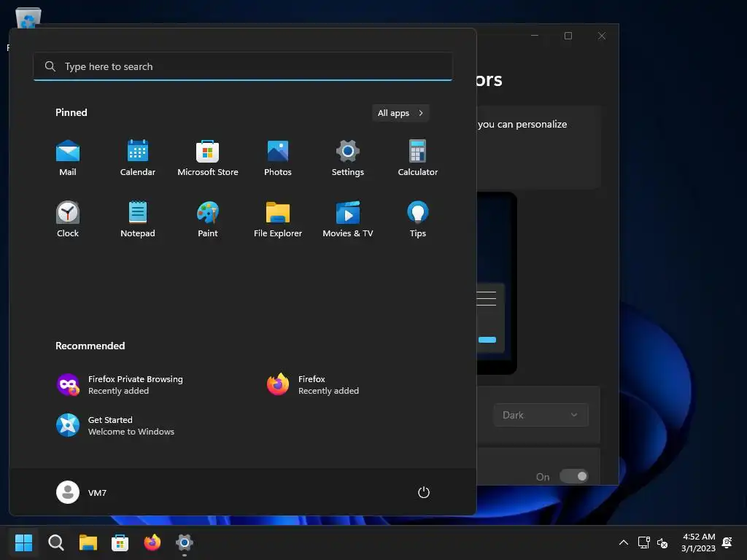The width and height of the screenshot is (747, 560).
Task: Open the Clock app
Action: pos(68,219)
